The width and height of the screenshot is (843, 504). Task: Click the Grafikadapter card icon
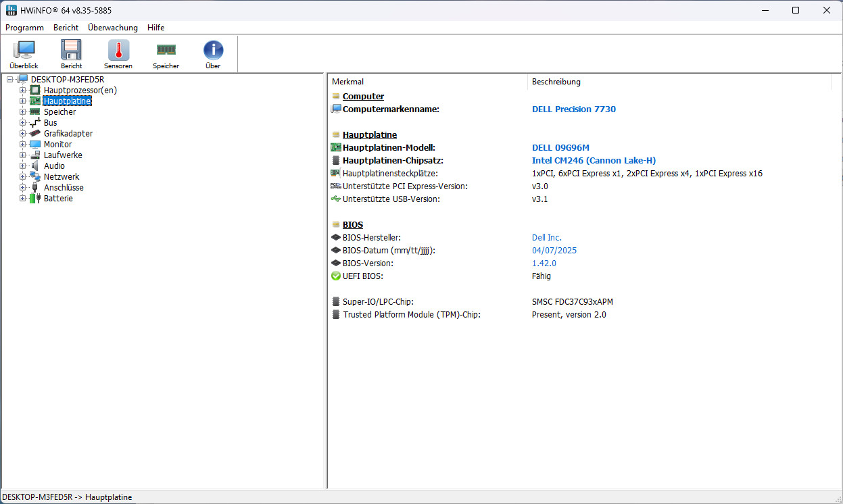(35, 134)
